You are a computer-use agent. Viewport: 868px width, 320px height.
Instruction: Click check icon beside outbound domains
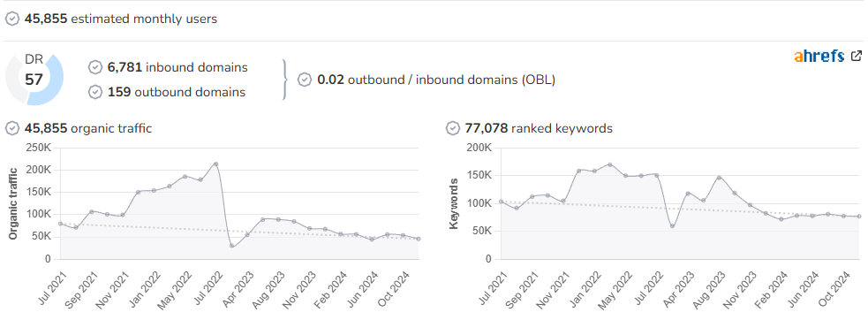coord(95,92)
